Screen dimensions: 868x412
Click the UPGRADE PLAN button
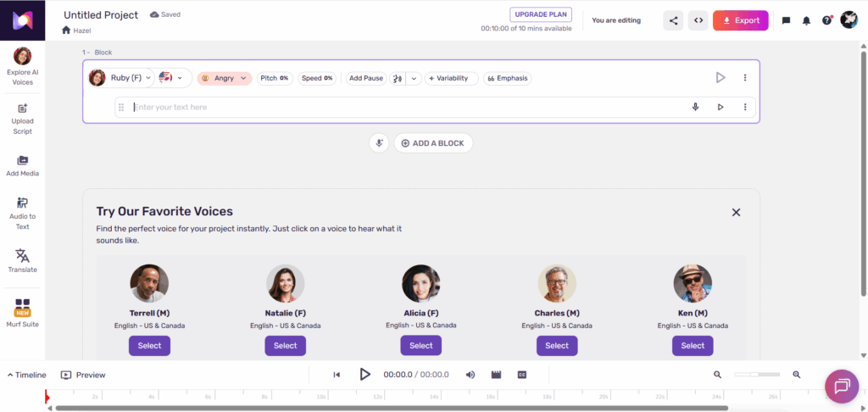[540, 14]
